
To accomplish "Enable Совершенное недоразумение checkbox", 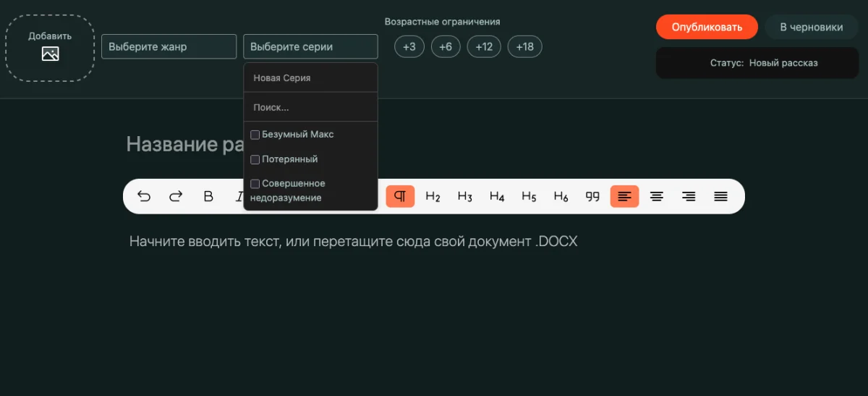I will click(x=255, y=184).
